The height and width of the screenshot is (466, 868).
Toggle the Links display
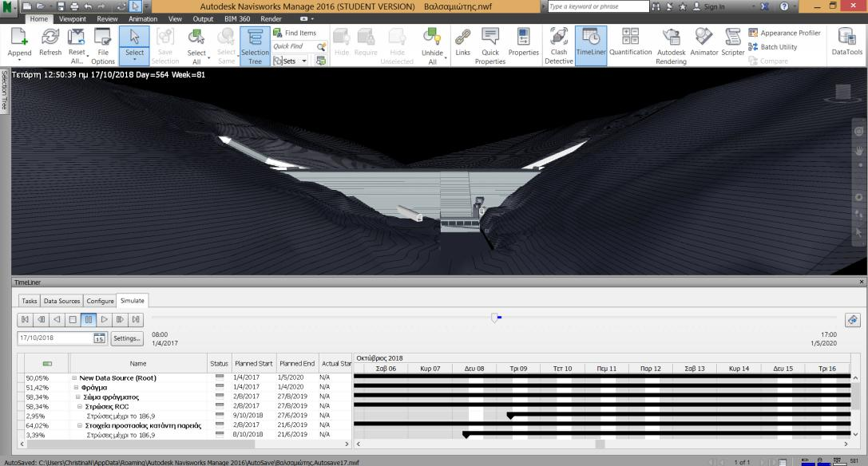[x=462, y=41]
